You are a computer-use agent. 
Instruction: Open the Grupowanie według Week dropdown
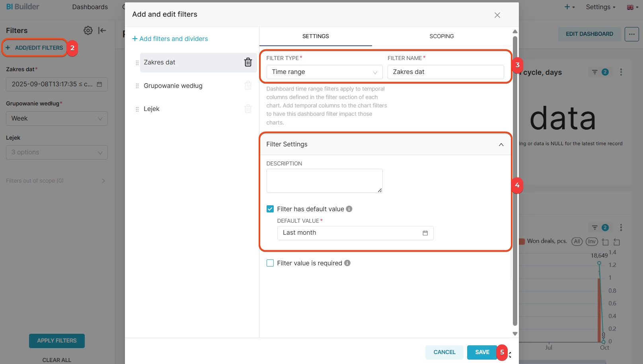(x=57, y=119)
